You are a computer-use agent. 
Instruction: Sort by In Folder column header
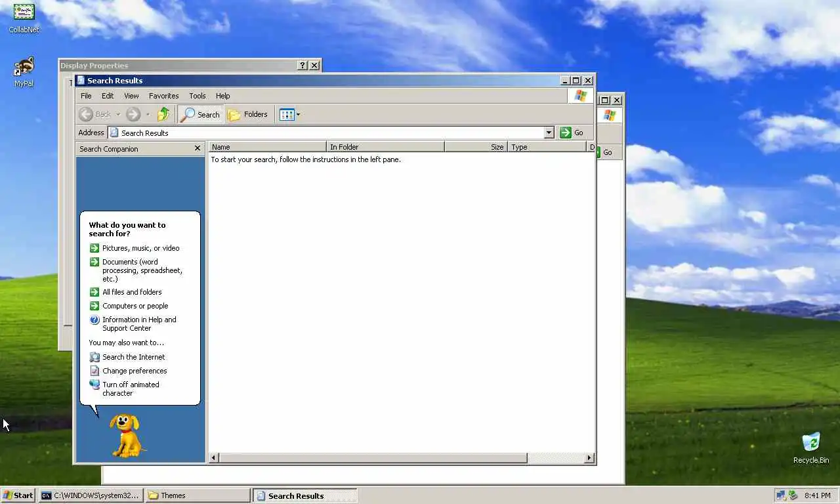385,147
